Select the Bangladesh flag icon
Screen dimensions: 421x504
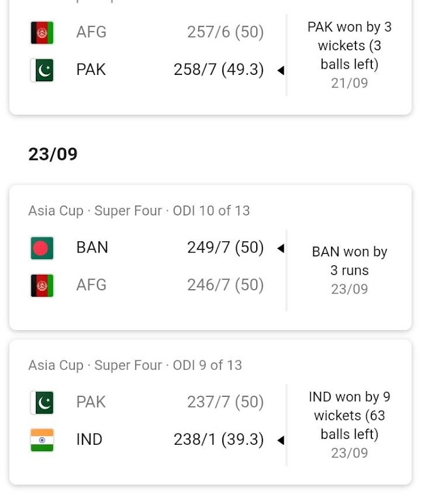(42, 248)
